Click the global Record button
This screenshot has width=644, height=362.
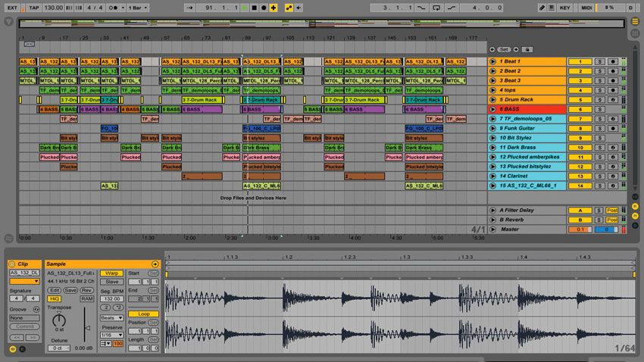(264, 8)
